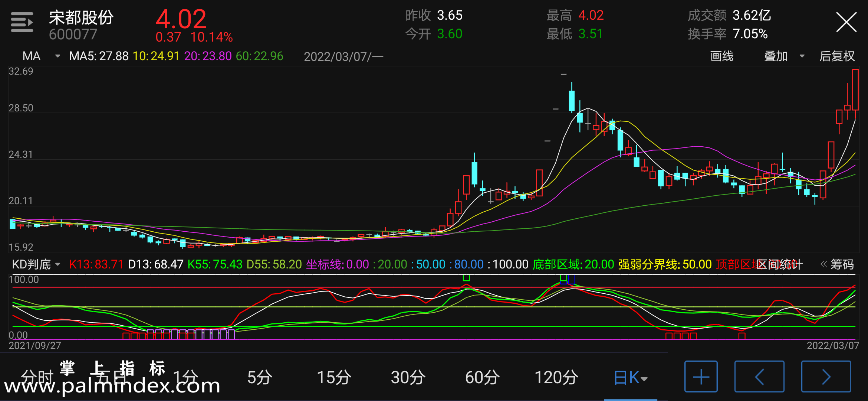Switch to the 60分 period tab
The image size is (868, 401).
482,378
